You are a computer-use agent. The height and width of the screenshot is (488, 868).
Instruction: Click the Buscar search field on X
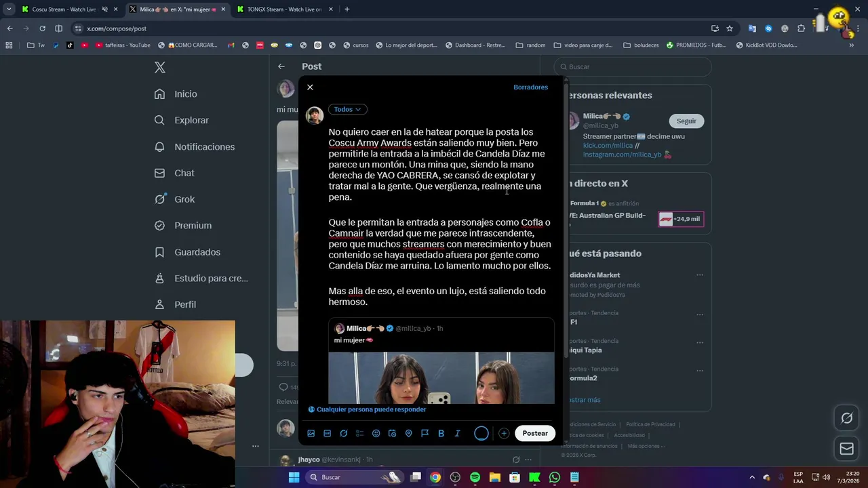(x=633, y=67)
